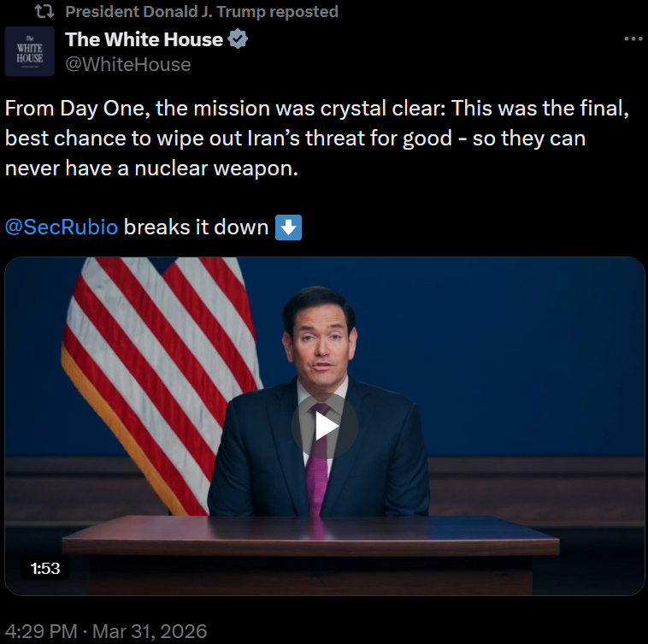
Task: Open the @WhiteHouse handle link
Action: point(127,64)
